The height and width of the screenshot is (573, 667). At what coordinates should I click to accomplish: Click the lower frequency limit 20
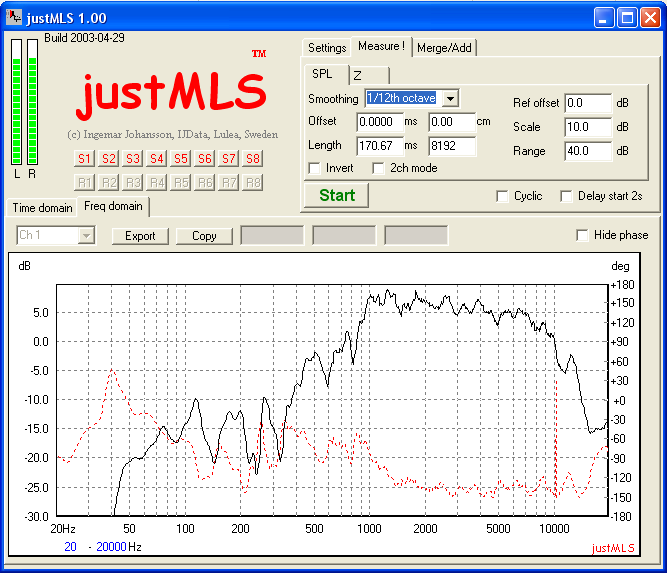[70, 547]
